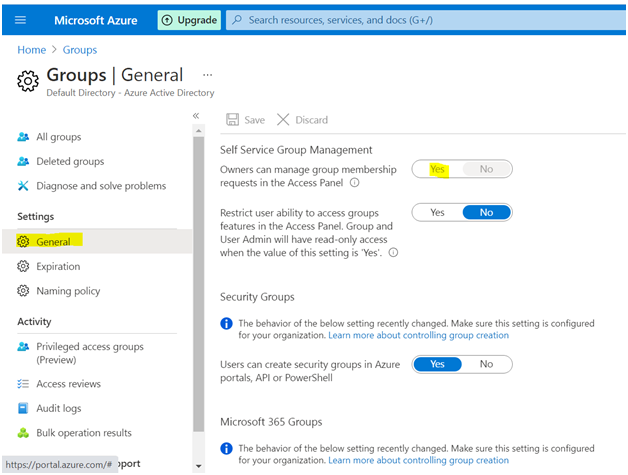The image size is (628, 475).
Task: Click Microsoft 365 Groups info notice icon
Action: 226,448
